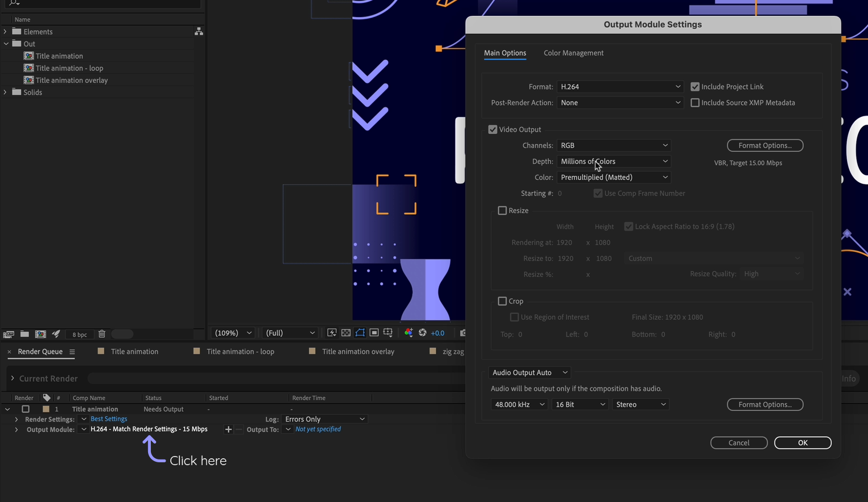This screenshot has width=868, height=502.
Task: Click the Not yet specified output destination
Action: (318, 429)
